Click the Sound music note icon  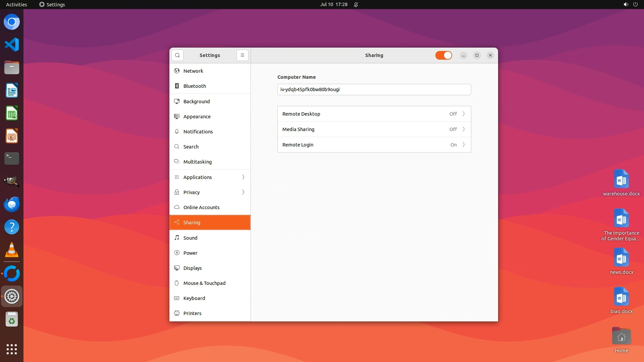coord(177,238)
